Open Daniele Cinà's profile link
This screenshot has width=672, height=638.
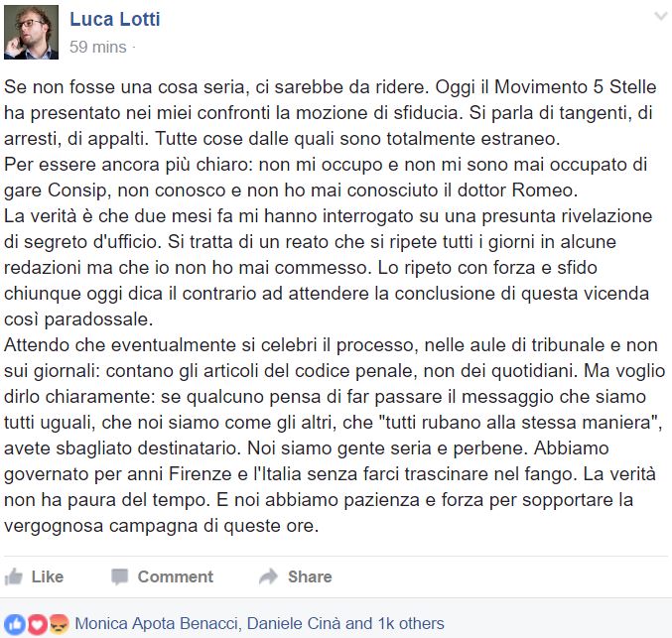click(x=294, y=623)
